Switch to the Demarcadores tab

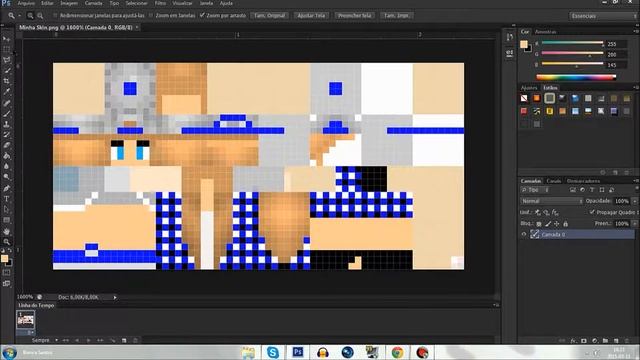pyautogui.click(x=583, y=181)
